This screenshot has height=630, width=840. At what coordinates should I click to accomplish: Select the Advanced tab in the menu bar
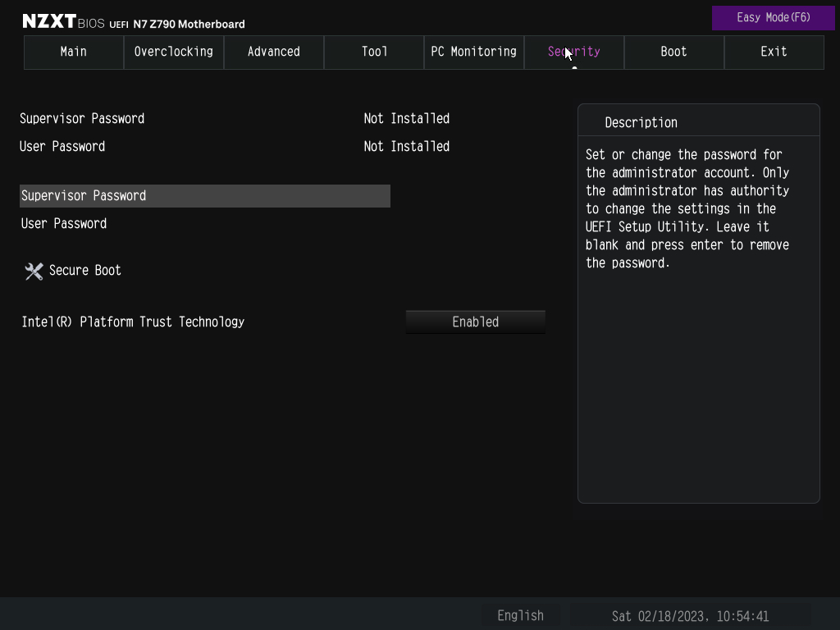273,52
